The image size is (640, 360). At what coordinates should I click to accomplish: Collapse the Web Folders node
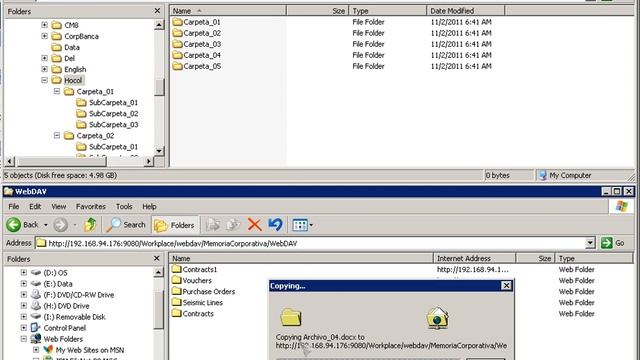click(24, 338)
